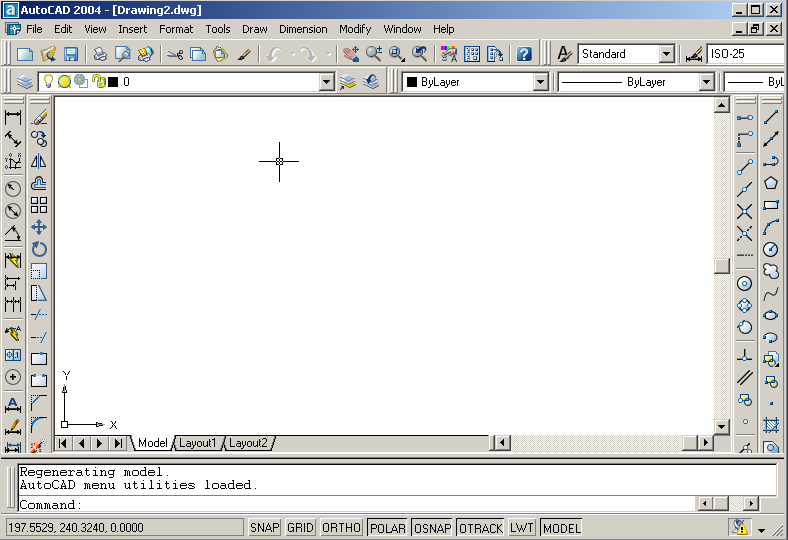
Task: Select the Erase tool
Action: click(39, 117)
